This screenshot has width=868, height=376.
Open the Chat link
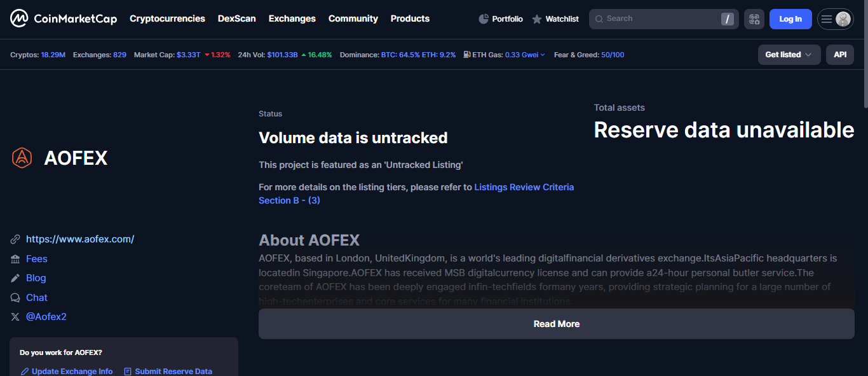(x=37, y=298)
